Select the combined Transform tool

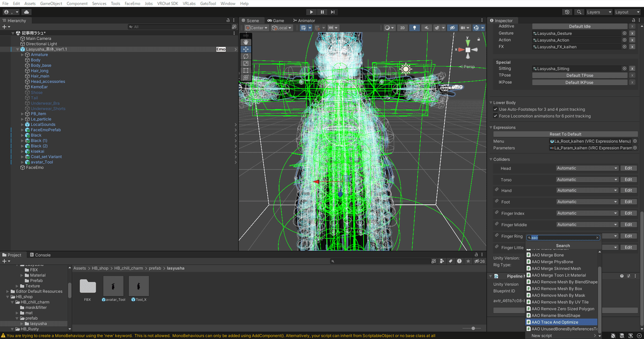click(x=246, y=77)
